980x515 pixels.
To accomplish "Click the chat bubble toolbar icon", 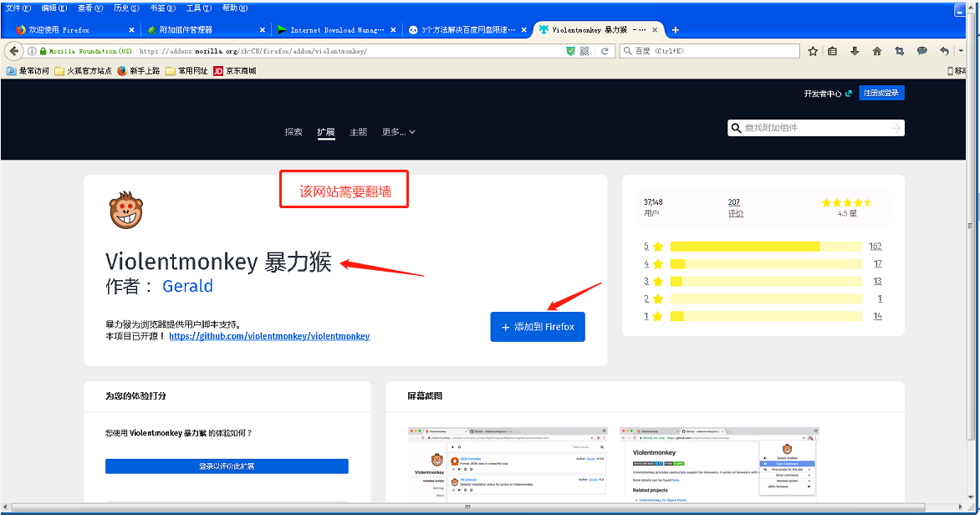I will [x=921, y=51].
